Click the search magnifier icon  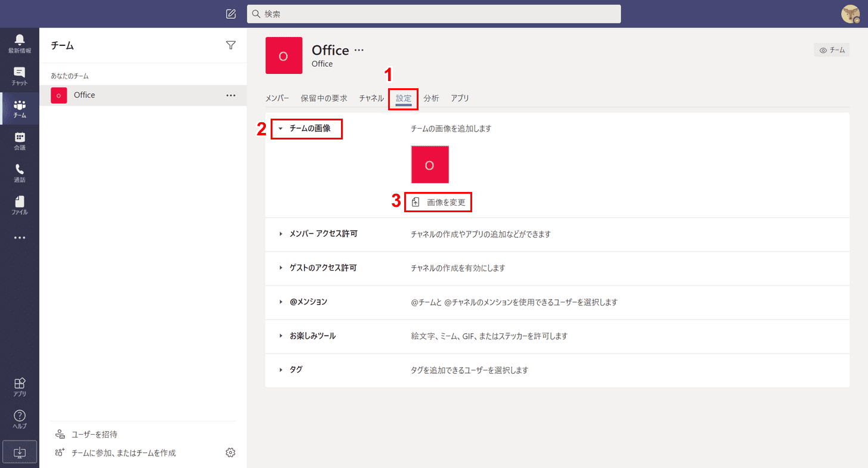(256, 14)
